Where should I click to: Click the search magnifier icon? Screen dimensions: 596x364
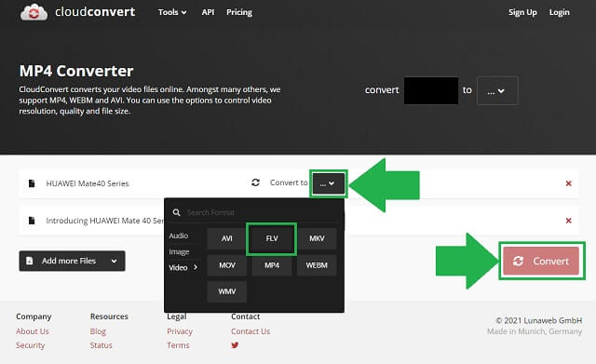176,212
